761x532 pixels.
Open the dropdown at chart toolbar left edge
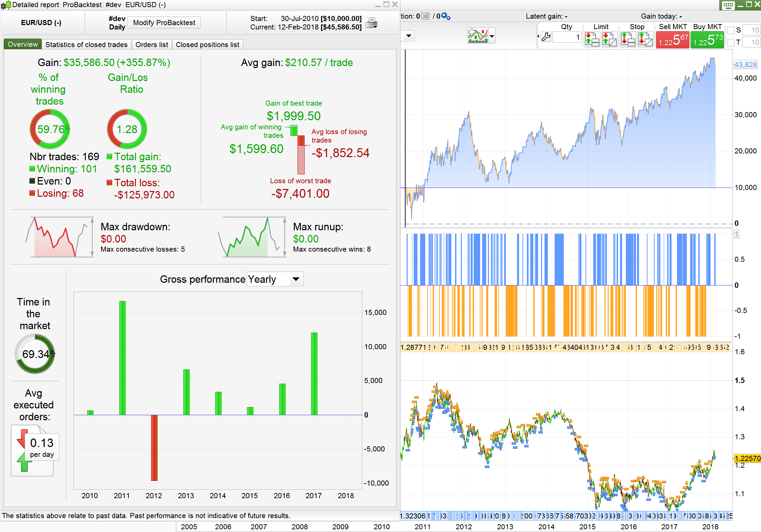(408, 36)
